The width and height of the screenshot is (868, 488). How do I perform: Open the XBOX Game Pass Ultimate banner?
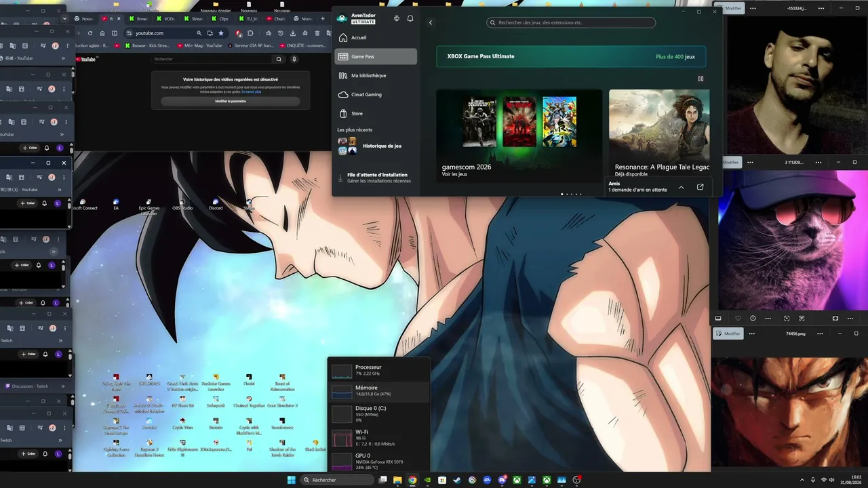pyautogui.click(x=571, y=57)
